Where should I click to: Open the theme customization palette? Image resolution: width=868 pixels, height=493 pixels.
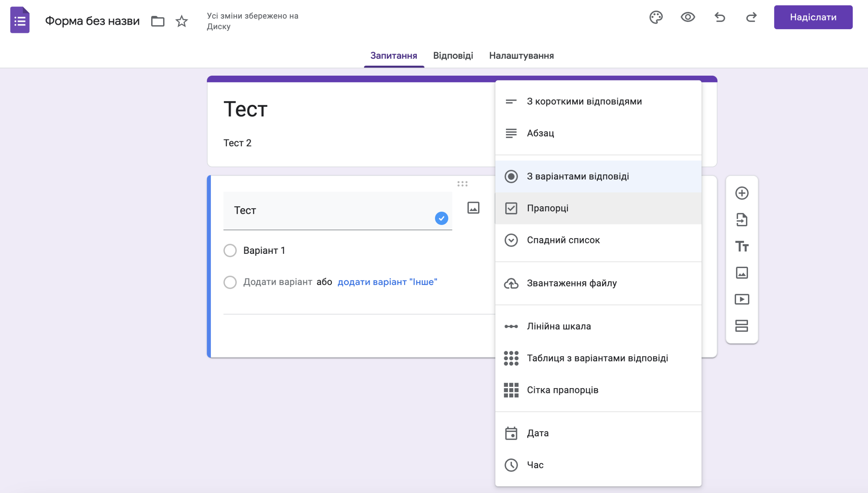click(x=656, y=17)
